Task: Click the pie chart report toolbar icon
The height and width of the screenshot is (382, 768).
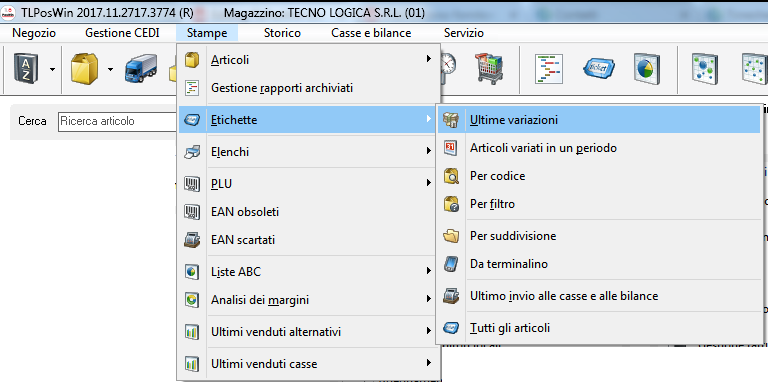Action: pyautogui.click(x=647, y=69)
